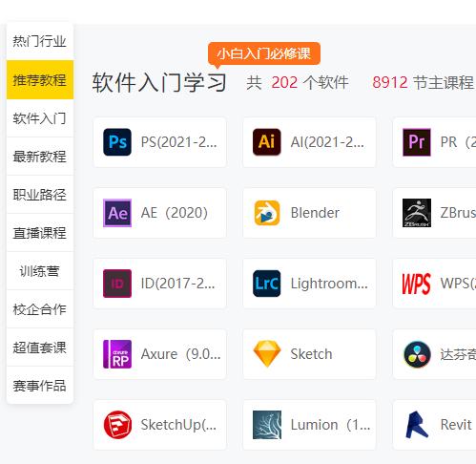The image size is (476, 464).
Task: Open 直播课程 in the sidebar
Action: [x=40, y=233]
